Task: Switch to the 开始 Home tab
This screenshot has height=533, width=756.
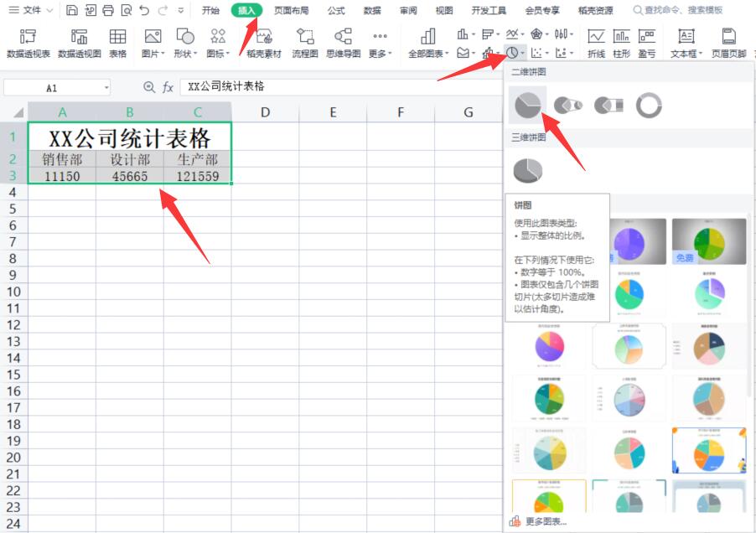Action: 210,10
